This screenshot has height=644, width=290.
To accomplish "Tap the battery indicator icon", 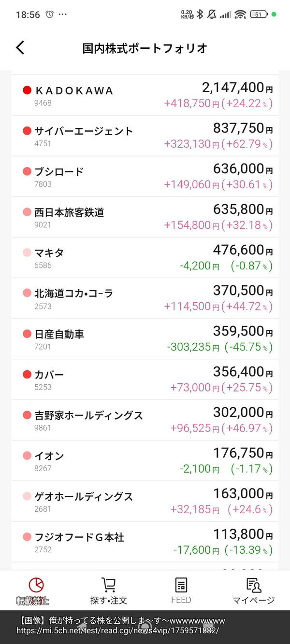I will [x=259, y=14].
